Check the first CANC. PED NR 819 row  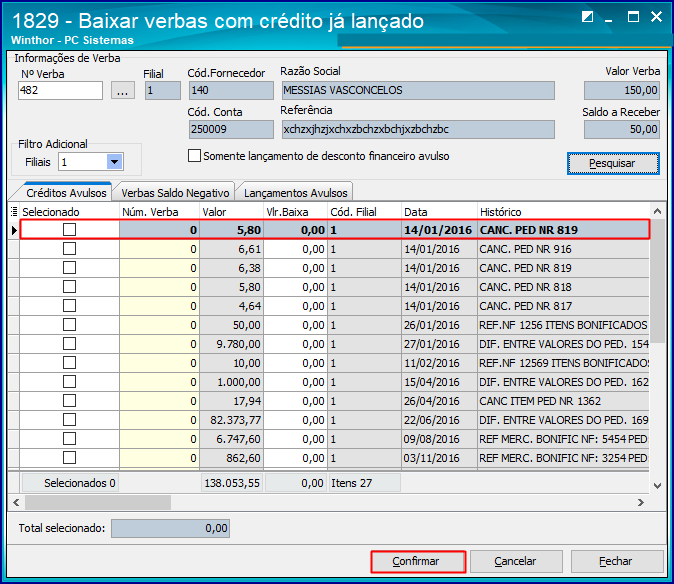69,229
